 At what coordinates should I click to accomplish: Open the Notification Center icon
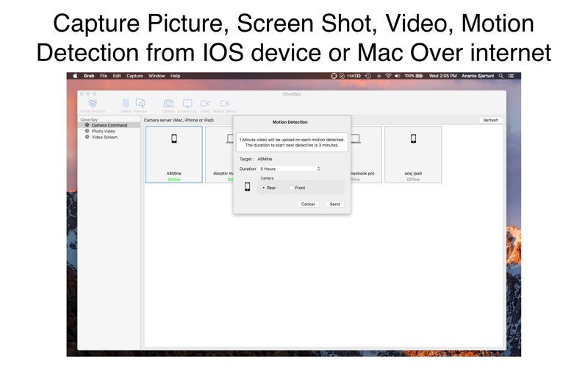(x=511, y=76)
